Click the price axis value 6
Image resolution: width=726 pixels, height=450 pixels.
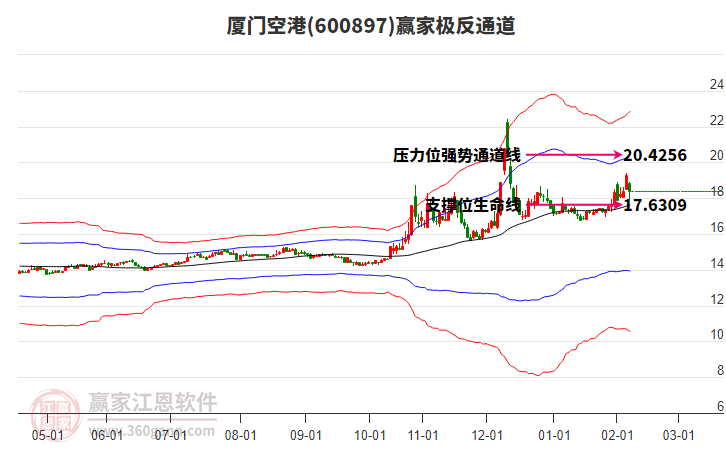click(720, 406)
